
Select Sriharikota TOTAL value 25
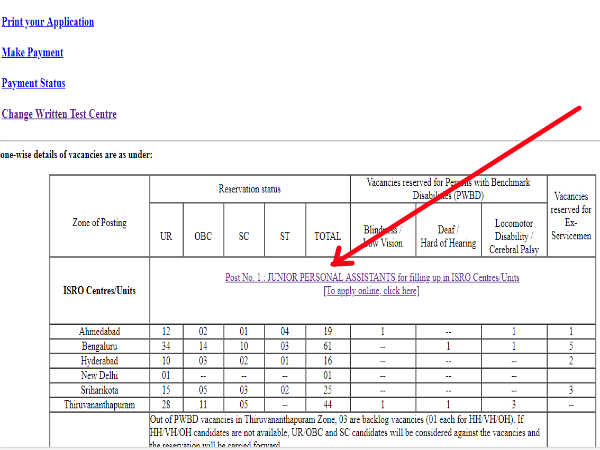(328, 390)
